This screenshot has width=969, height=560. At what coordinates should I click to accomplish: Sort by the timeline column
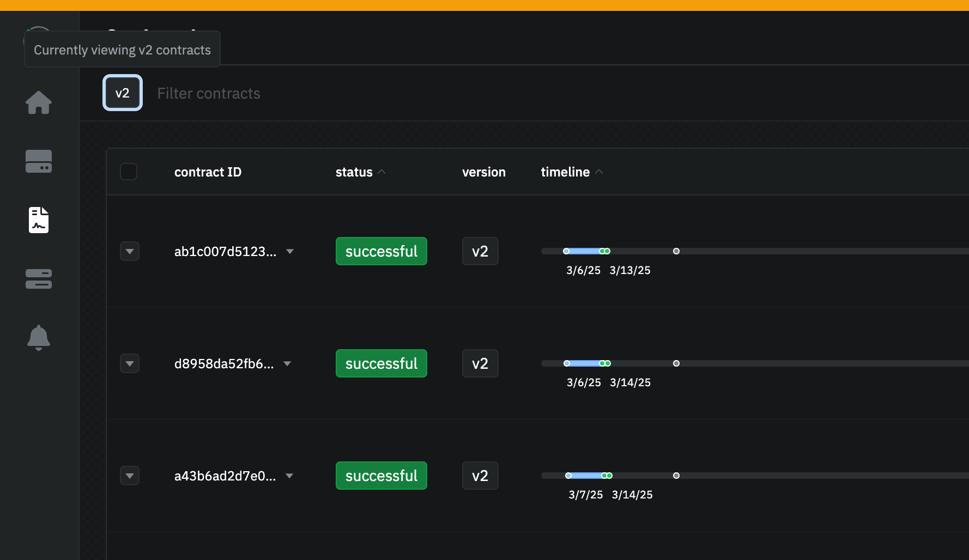tap(572, 172)
